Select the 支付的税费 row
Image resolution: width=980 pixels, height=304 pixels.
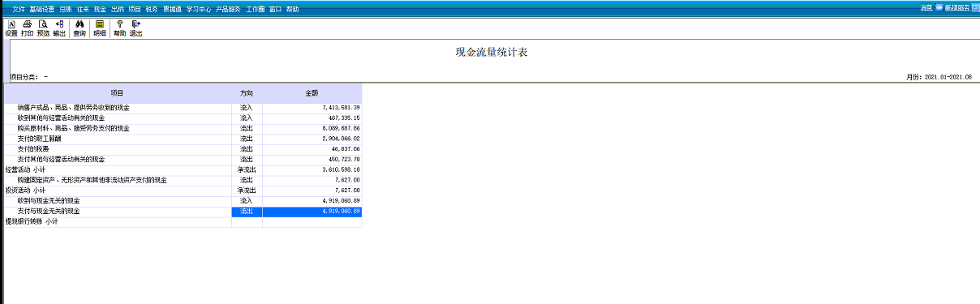[x=183, y=149]
